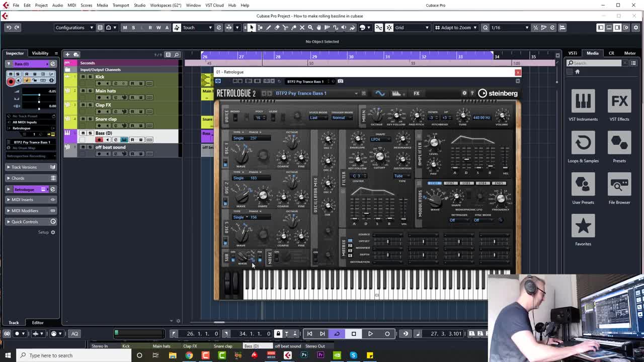The height and width of the screenshot is (362, 644).
Task: Open the Retrologue help question icon
Action: [x=472, y=93]
